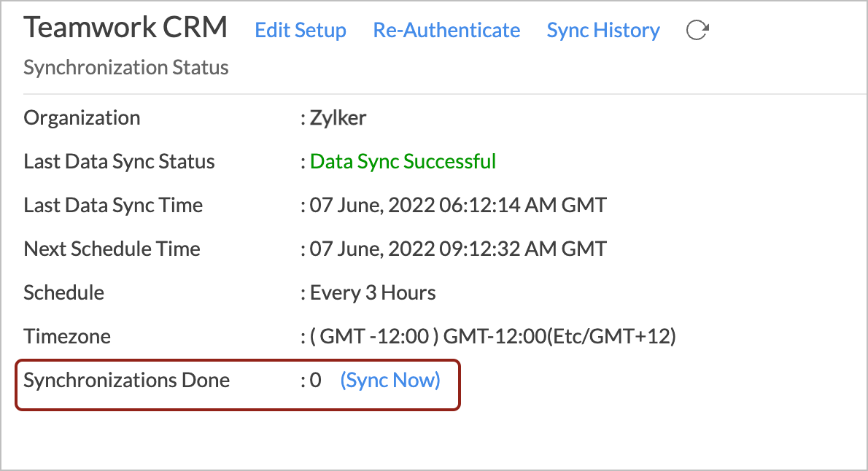Click the Synchronizations Done count 0
This screenshot has width=868, height=471.
pyautogui.click(x=316, y=381)
